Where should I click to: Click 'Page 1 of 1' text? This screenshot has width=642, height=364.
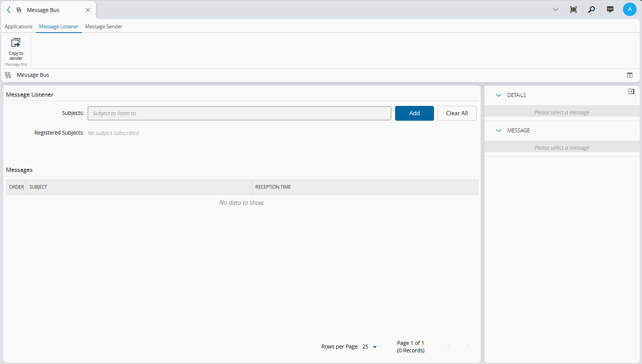pos(410,343)
